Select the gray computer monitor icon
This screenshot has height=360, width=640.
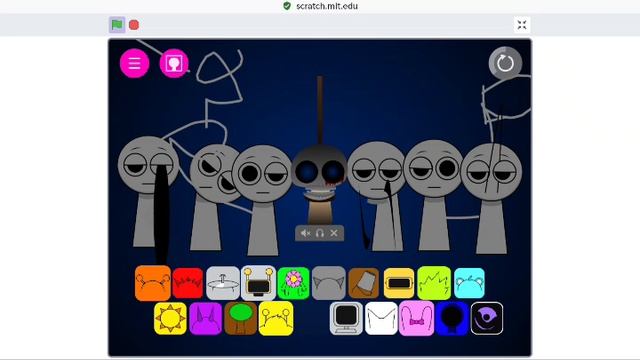(x=346, y=318)
